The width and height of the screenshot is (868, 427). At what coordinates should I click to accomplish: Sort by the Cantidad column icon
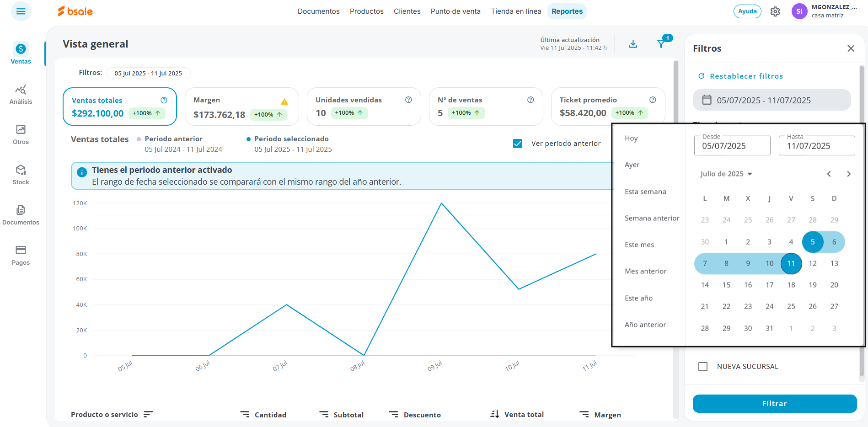coord(245,414)
